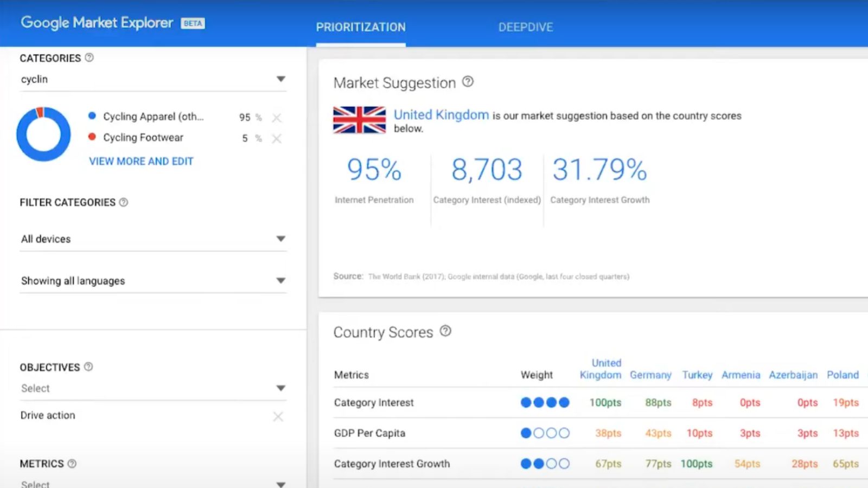This screenshot has height=488, width=868.
Task: Click the GDP Per Capita metric row label
Action: [x=369, y=433]
